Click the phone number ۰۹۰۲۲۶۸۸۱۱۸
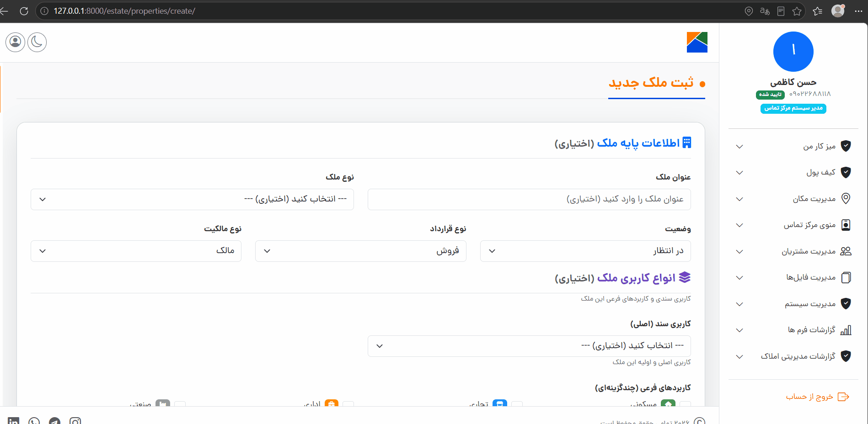The height and width of the screenshot is (424, 868). [x=810, y=94]
